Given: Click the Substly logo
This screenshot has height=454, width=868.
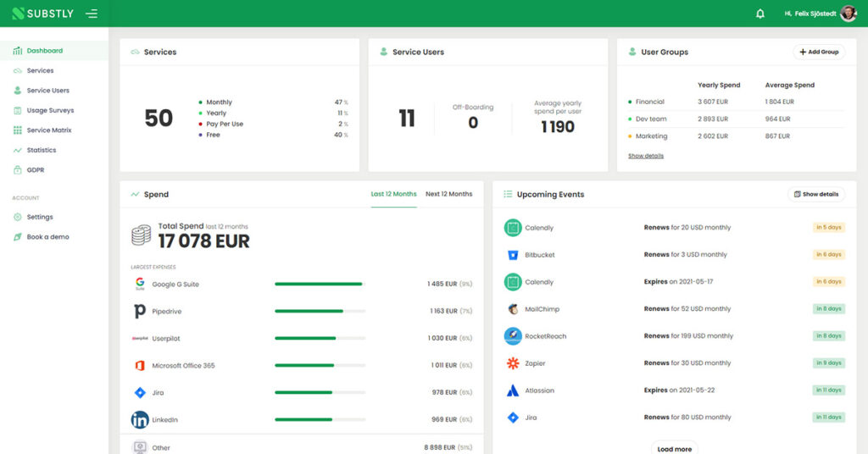Looking at the screenshot, I should coord(42,14).
